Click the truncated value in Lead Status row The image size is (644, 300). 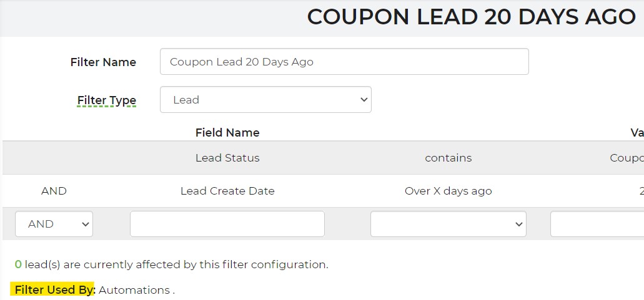pos(627,158)
